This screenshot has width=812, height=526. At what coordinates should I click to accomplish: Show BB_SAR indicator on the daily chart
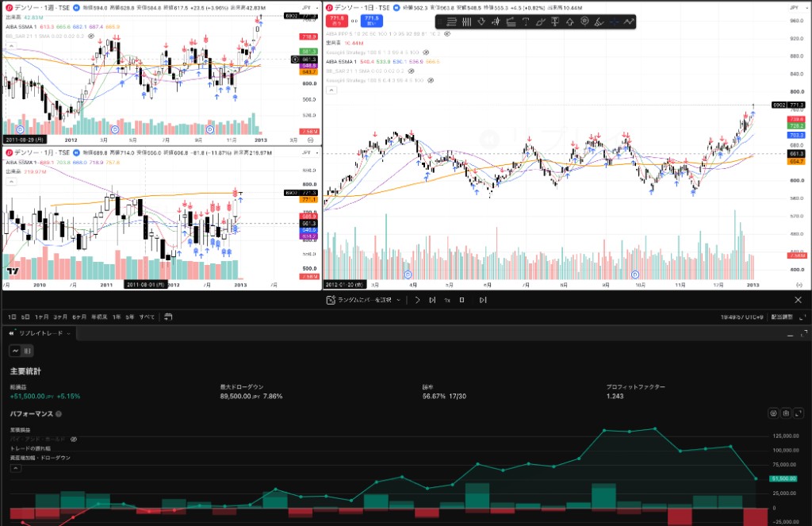412,71
